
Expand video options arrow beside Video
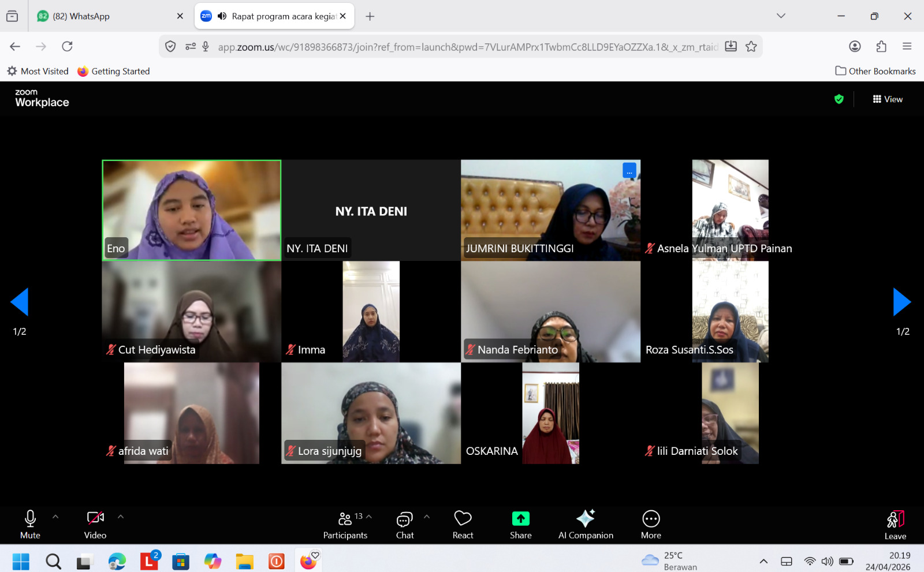121,517
